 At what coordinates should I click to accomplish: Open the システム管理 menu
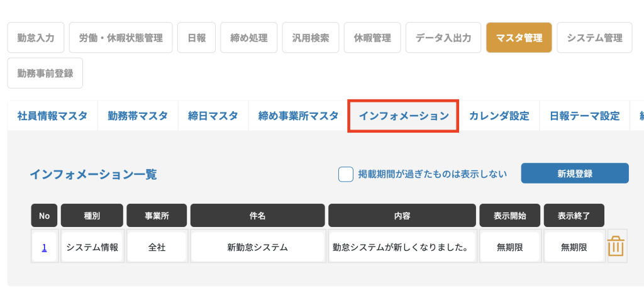click(x=594, y=38)
